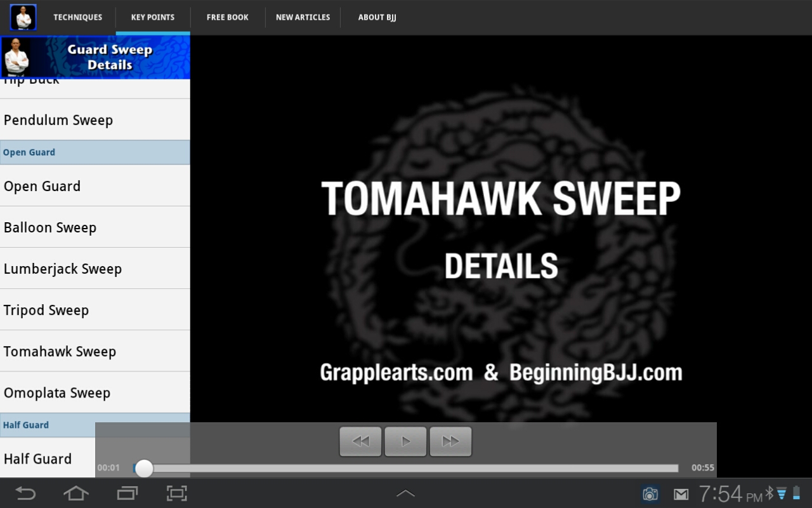This screenshot has width=812, height=508.
Task: Switch to the TECHNIQUES tab
Action: click(x=77, y=17)
